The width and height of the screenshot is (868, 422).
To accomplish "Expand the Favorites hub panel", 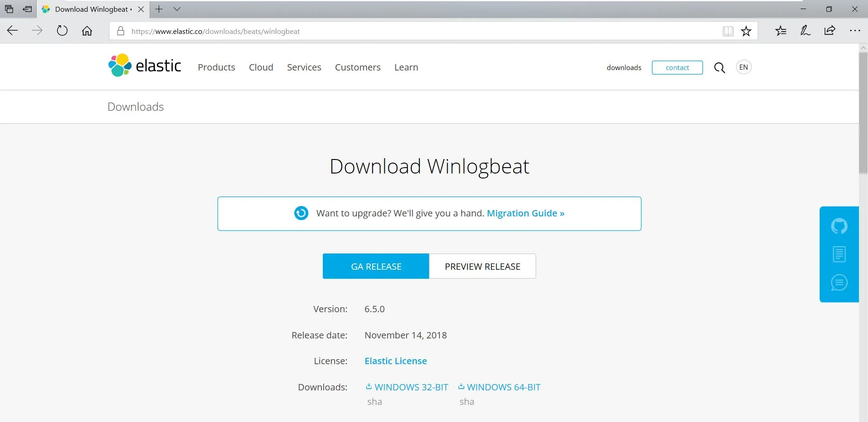I will click(x=781, y=31).
